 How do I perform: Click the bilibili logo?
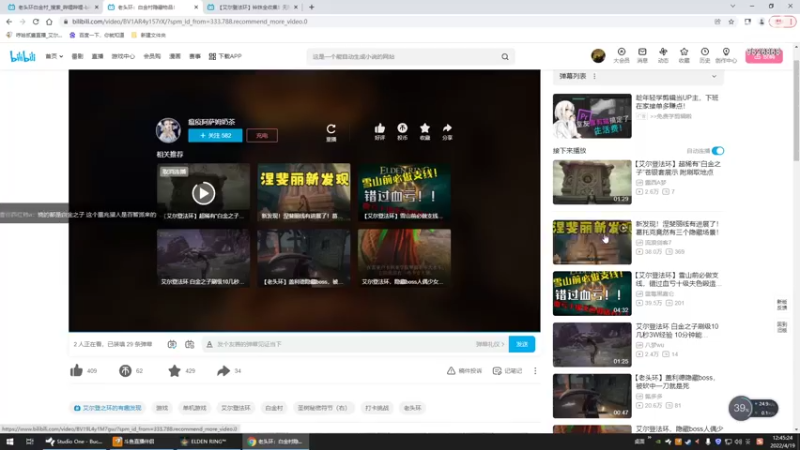pos(22,56)
